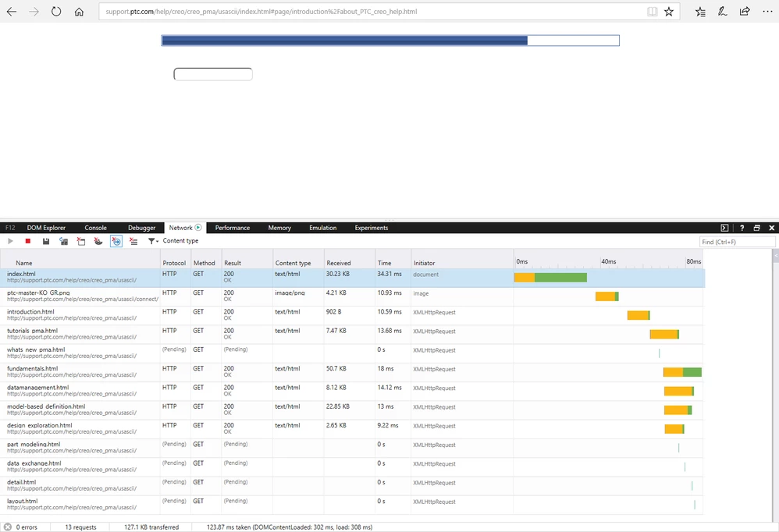The height and width of the screenshot is (532, 779).
Task: Go forward with browser arrow
Action: point(34,12)
